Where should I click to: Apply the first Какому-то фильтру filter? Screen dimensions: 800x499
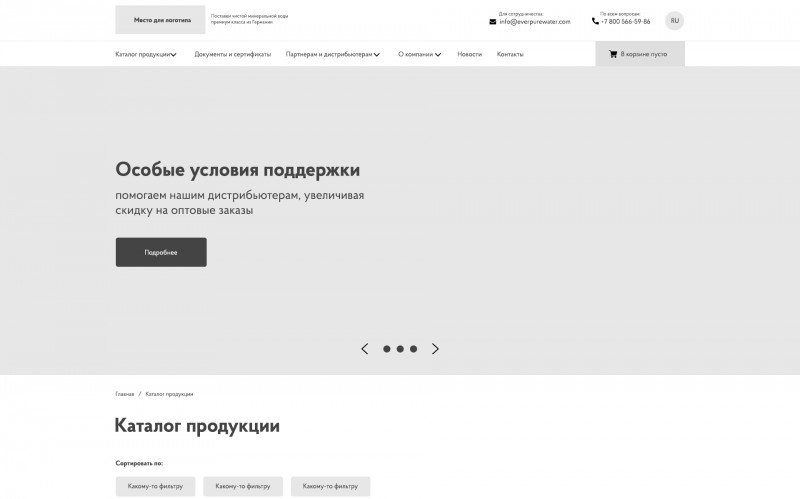coord(155,486)
